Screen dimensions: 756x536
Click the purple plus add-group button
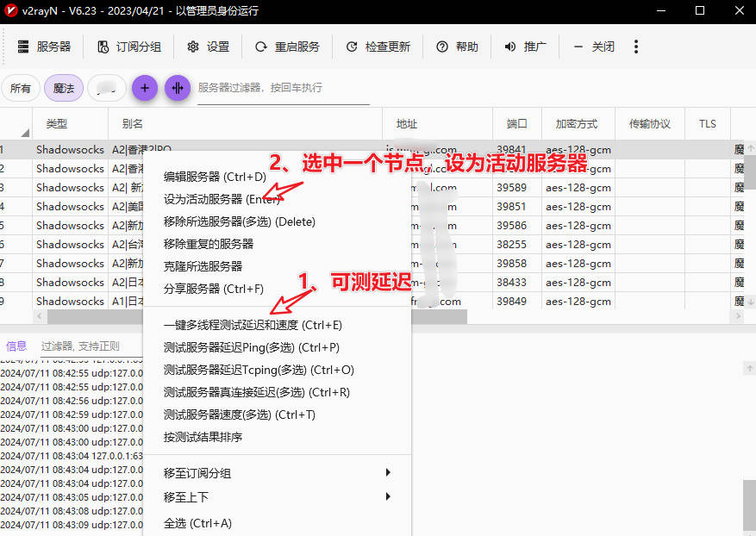pos(145,88)
